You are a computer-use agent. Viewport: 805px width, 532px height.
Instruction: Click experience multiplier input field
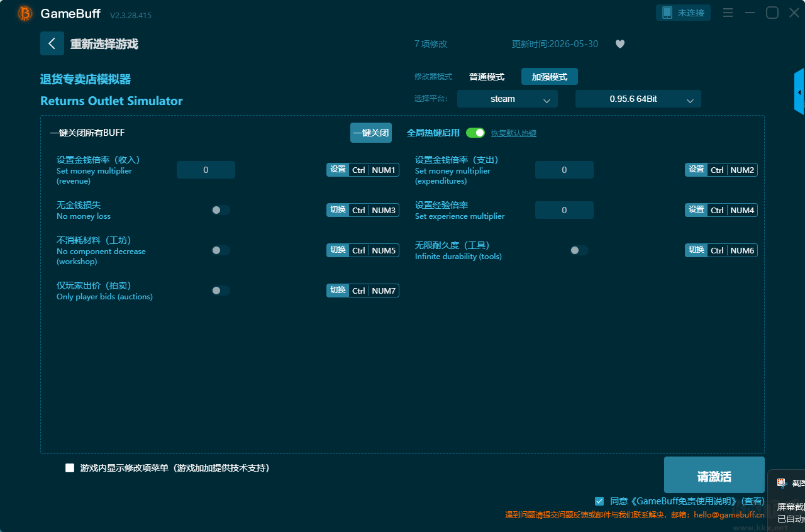pos(564,210)
